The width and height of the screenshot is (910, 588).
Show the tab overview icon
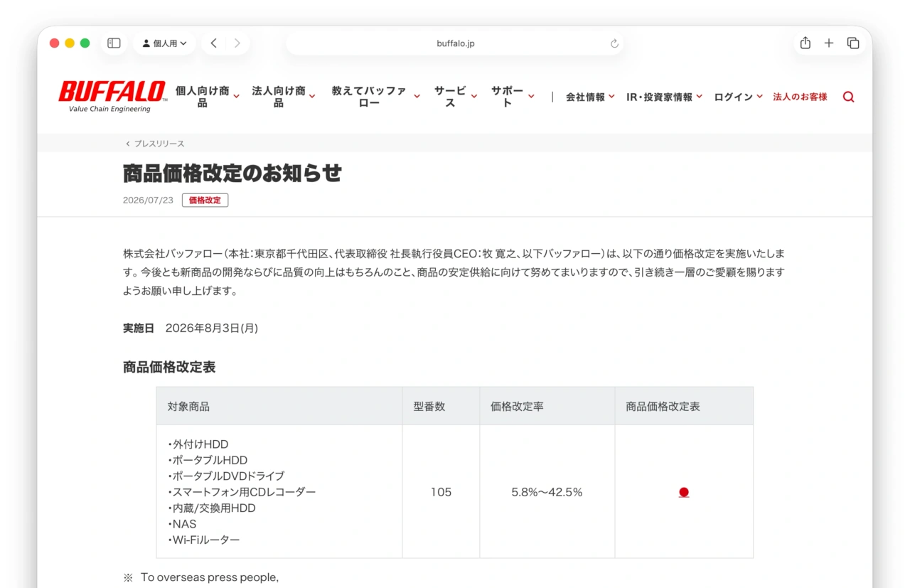tap(853, 43)
